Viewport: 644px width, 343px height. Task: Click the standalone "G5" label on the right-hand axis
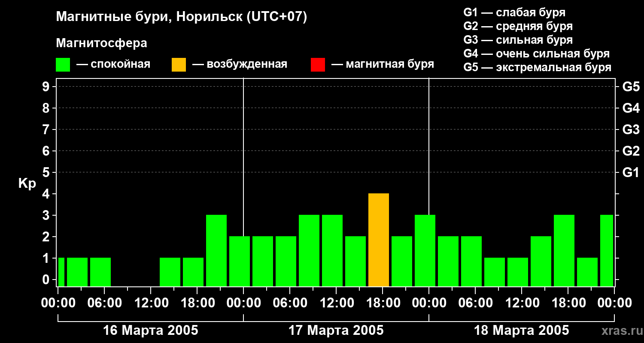pyautogui.click(x=631, y=87)
